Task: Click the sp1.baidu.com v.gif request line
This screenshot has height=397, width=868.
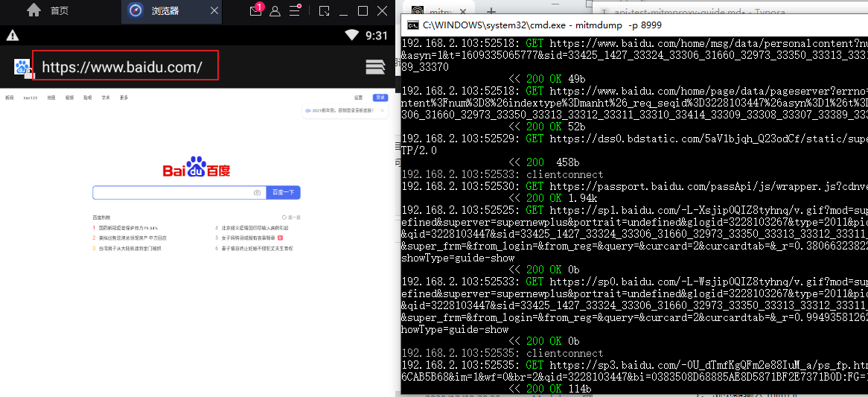Action: (x=634, y=210)
